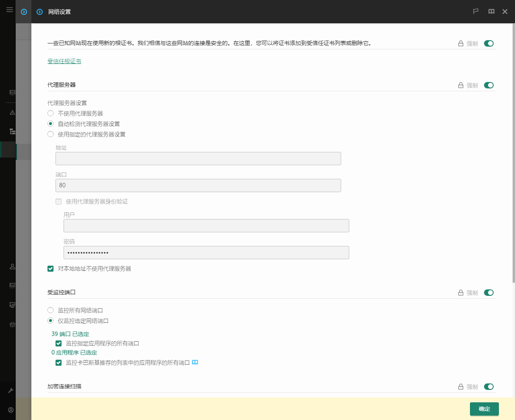Toggle the 强制 switch for root certificates
The width and height of the screenshot is (515, 420).
tap(489, 43)
